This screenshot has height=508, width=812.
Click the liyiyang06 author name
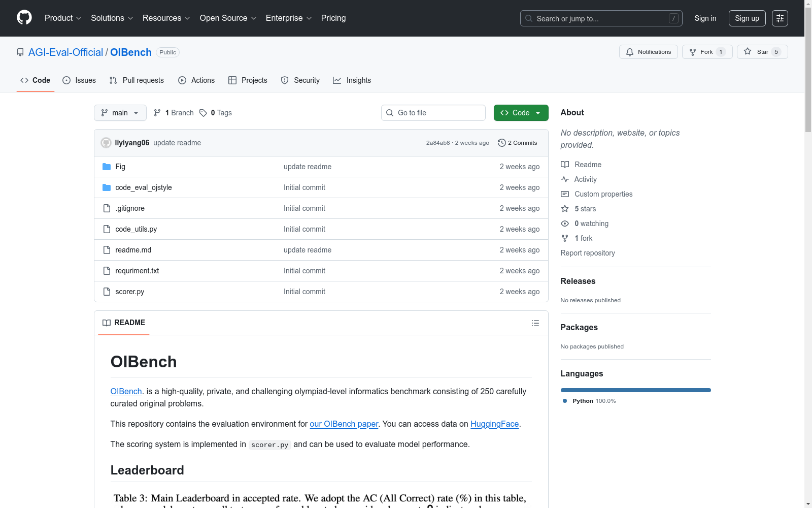pos(132,143)
